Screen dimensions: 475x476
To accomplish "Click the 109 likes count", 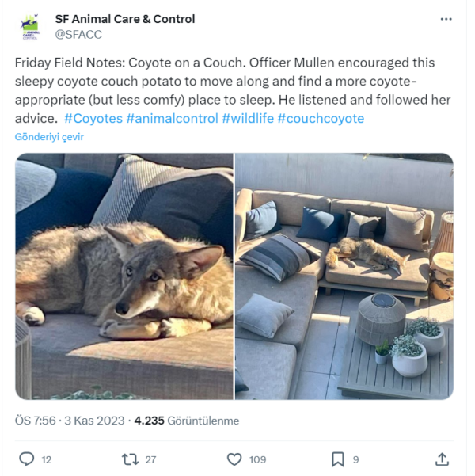I will tap(257, 459).
